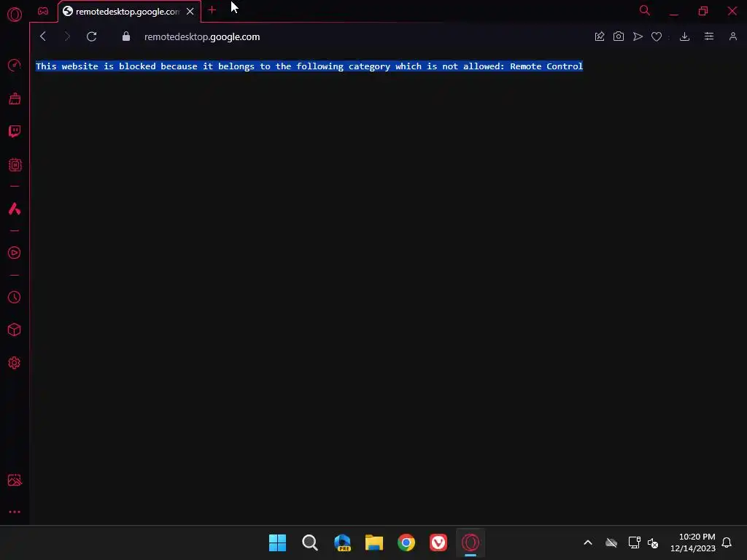The width and height of the screenshot is (747, 560).
Task: Open clock showing 10:20 PM
Action: [x=693, y=542]
